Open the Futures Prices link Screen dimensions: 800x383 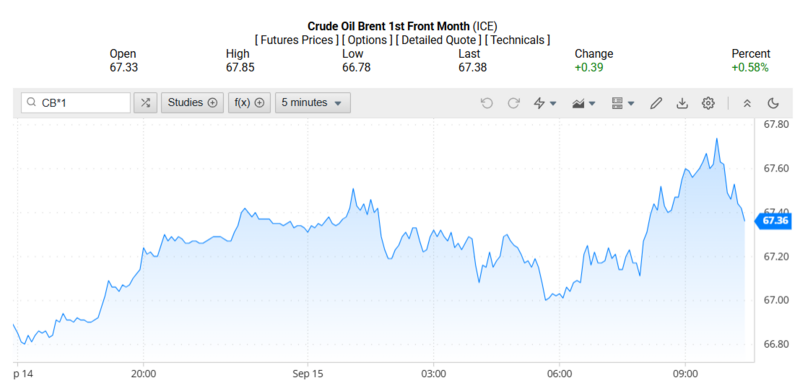coord(296,40)
